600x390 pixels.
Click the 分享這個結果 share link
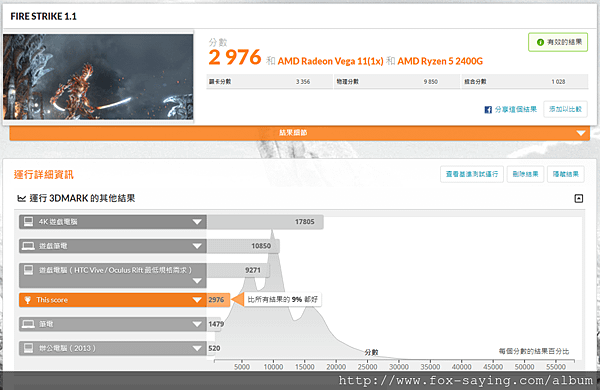tap(515, 110)
